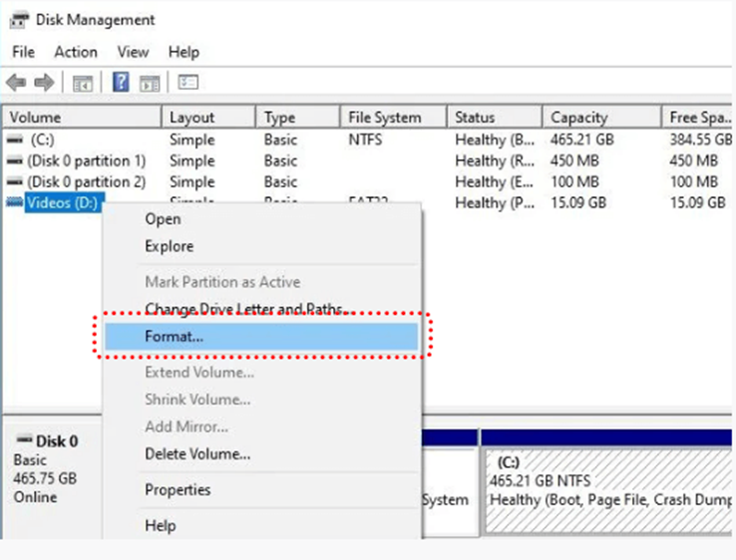Click the Settings checklist toolbar icon
The height and width of the screenshot is (560, 736).
point(188,83)
